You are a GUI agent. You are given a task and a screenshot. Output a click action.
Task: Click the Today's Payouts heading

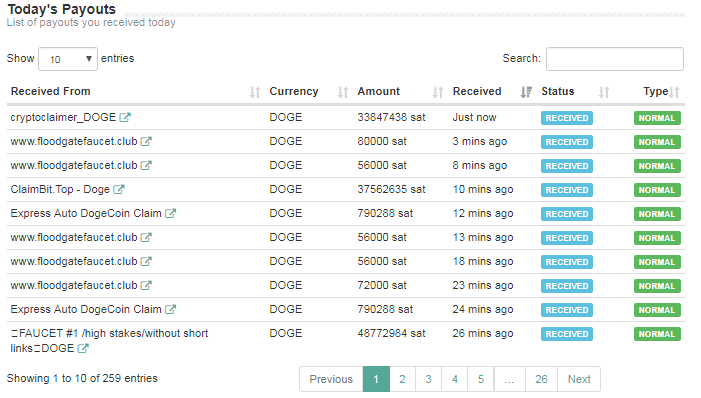(62, 9)
